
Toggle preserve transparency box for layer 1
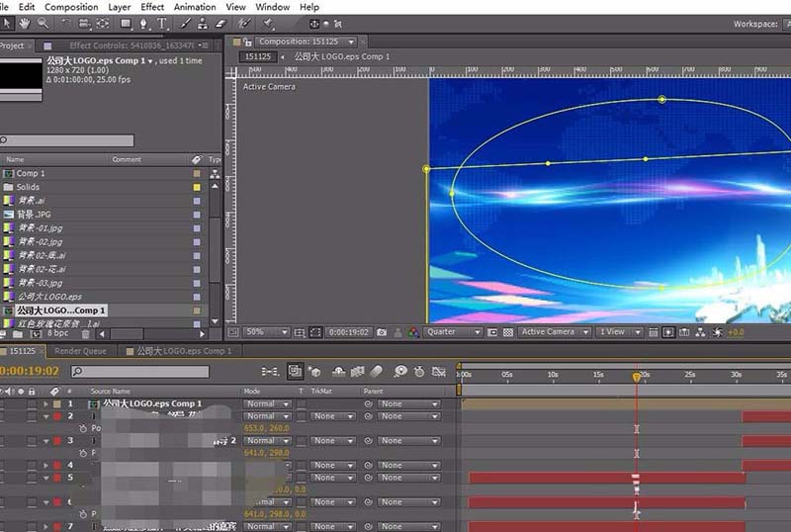[x=301, y=404]
